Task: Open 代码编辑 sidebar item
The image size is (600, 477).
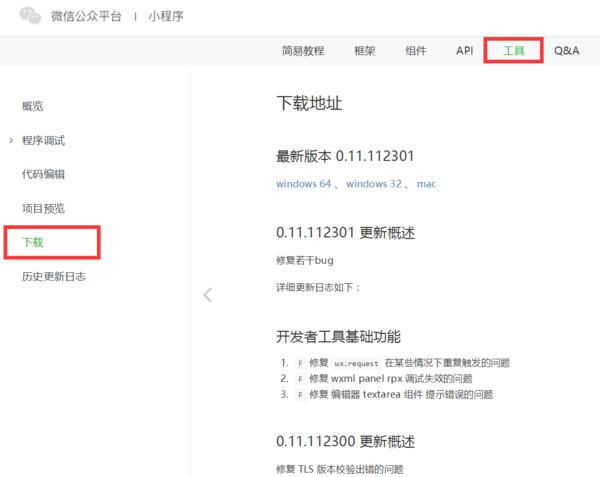Action: [43, 174]
